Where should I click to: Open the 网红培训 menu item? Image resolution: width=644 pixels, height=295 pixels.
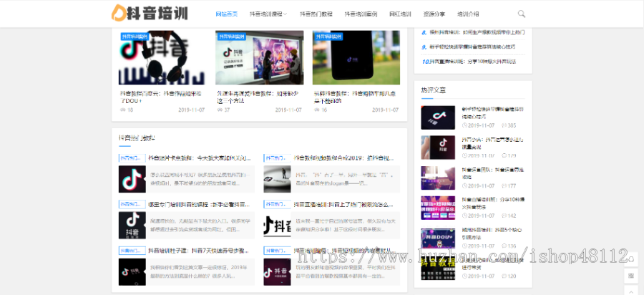point(400,14)
